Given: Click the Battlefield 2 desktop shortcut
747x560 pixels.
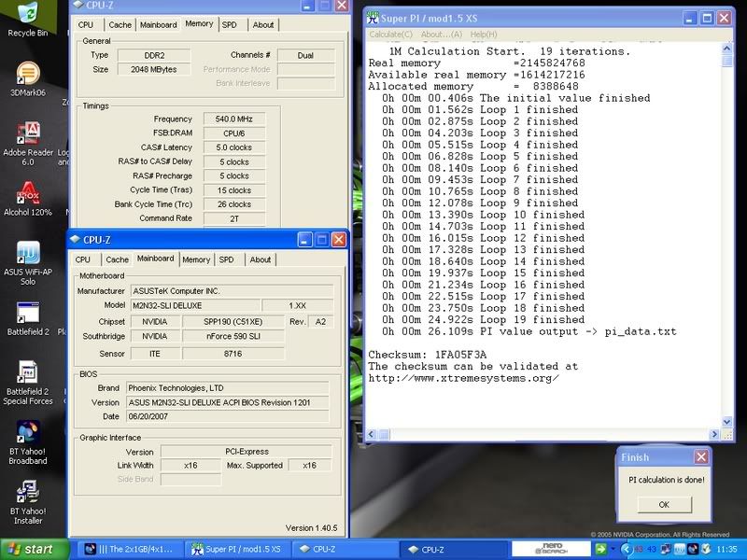Looking at the screenshot, I should pyautogui.click(x=28, y=318).
